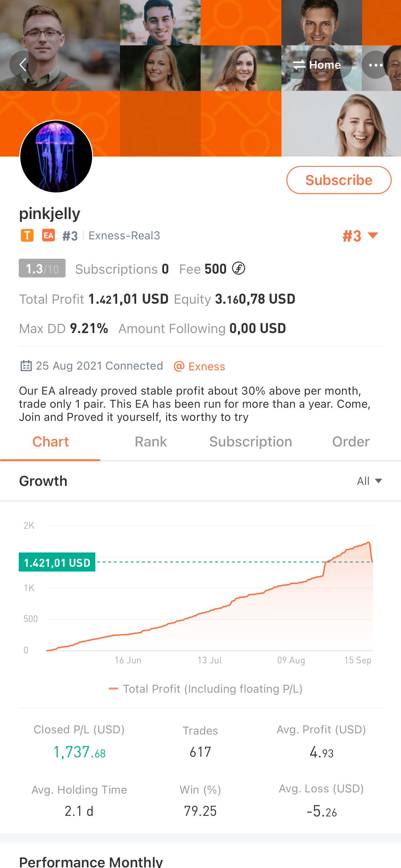Expand the #3 account dropdown

pyautogui.click(x=360, y=236)
